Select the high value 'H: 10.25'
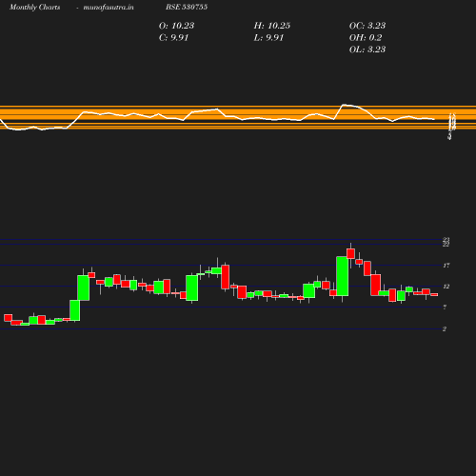 [x=272, y=26]
